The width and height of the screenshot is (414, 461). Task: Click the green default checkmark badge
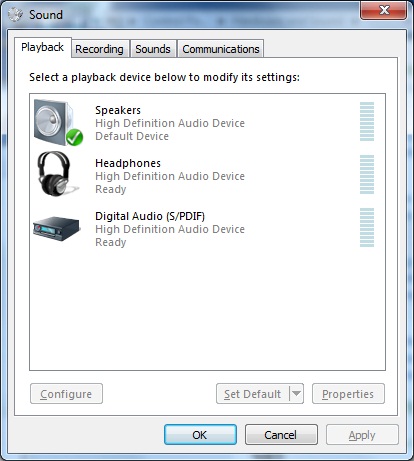click(x=74, y=137)
